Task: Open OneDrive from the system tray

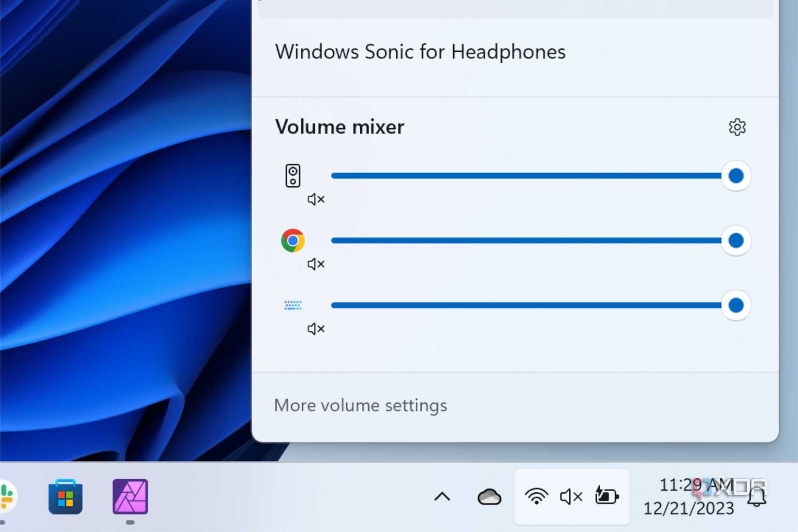Action: coord(489,496)
